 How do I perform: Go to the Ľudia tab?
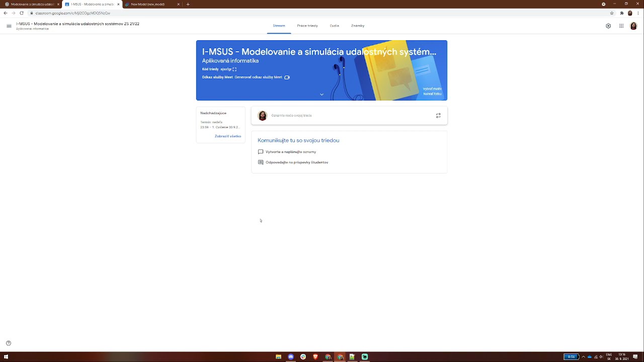(x=335, y=26)
